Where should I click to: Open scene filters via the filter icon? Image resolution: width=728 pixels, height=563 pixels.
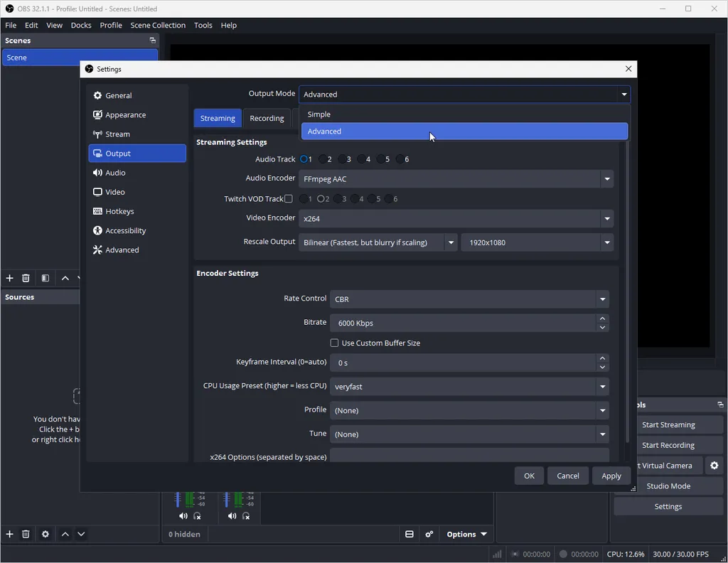click(45, 278)
